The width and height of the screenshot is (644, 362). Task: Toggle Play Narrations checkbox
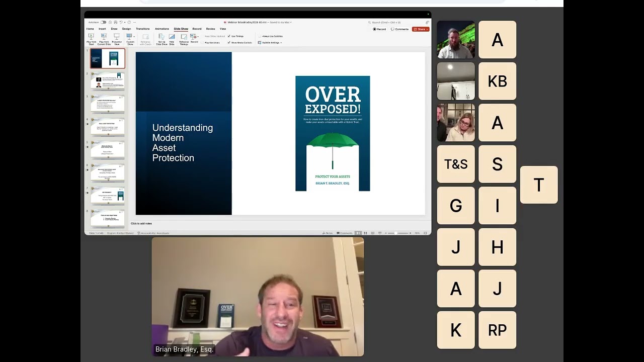[202, 43]
